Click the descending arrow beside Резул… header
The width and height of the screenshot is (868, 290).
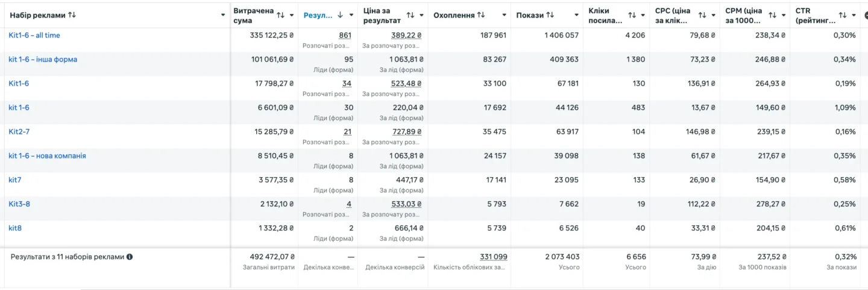[340, 15]
